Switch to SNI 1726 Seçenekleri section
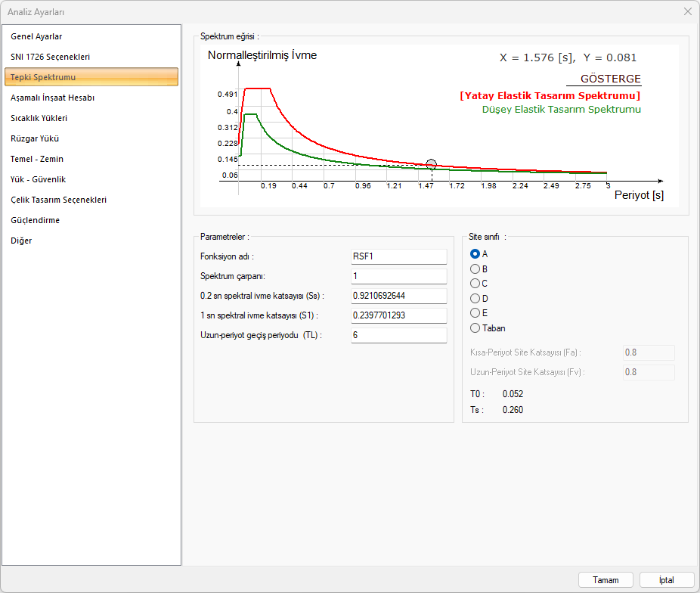Image resolution: width=700 pixels, height=593 pixels. 50,57
